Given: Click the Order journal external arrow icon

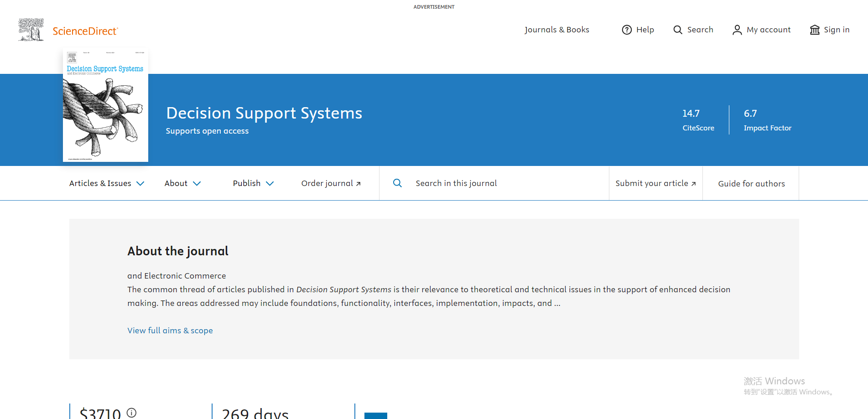Looking at the screenshot, I should pyautogui.click(x=359, y=184).
